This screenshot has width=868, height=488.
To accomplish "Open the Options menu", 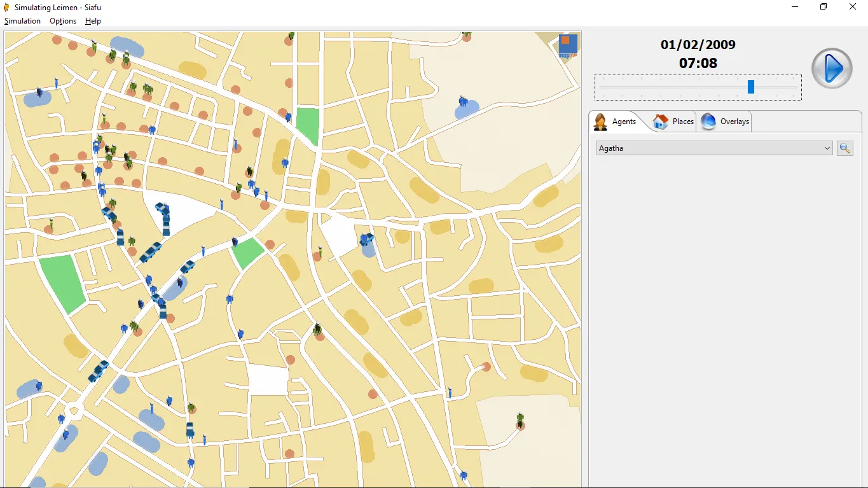I will [x=63, y=21].
